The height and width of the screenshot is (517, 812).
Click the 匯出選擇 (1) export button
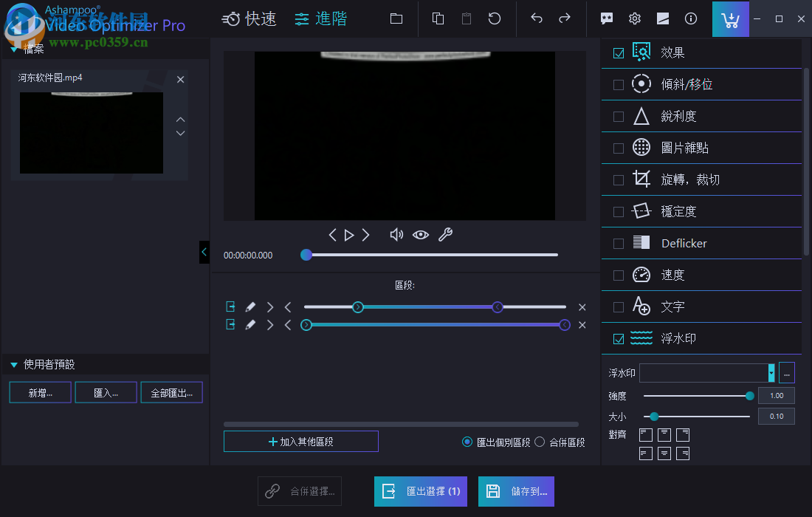point(420,491)
